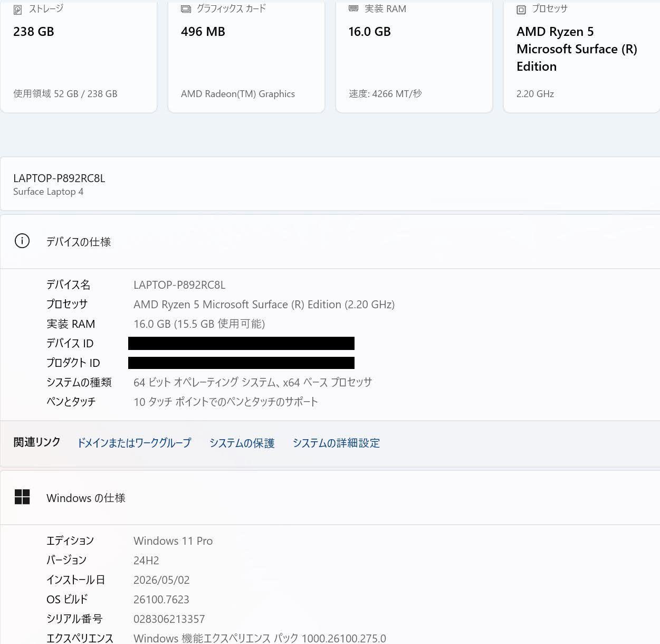This screenshot has height=644, width=660.
Task: Click the プロセッサ row label in specifications
Action: click(67, 305)
